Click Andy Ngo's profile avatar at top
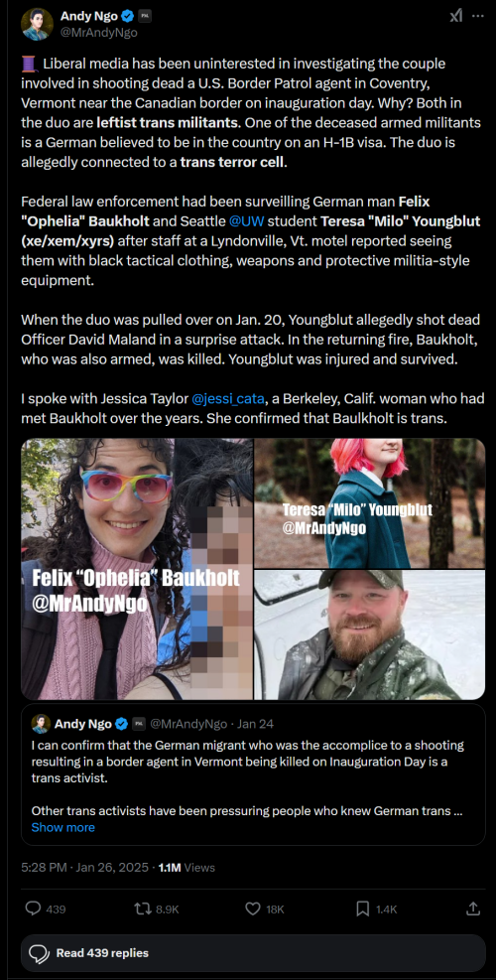The width and height of the screenshot is (496, 980). click(x=37, y=25)
